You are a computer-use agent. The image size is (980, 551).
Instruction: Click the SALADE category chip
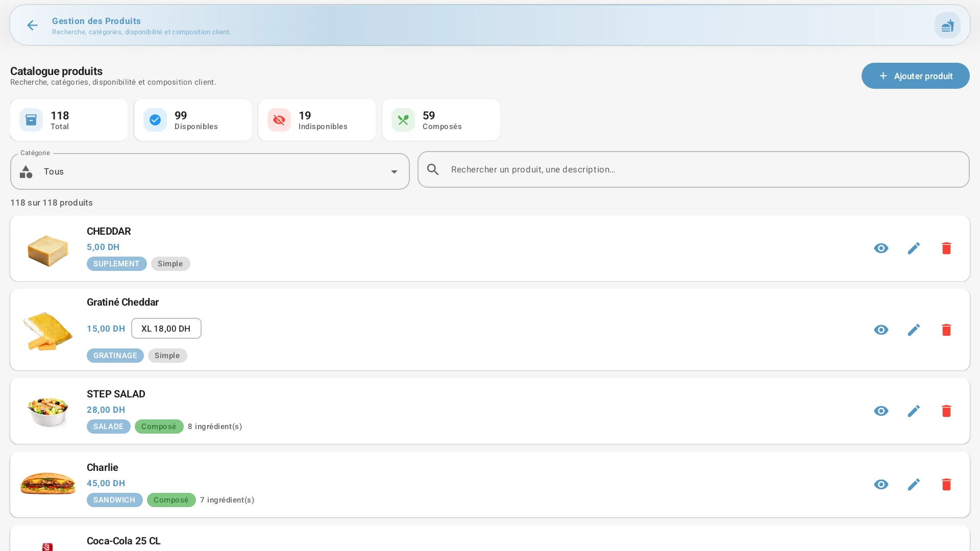coord(109,427)
